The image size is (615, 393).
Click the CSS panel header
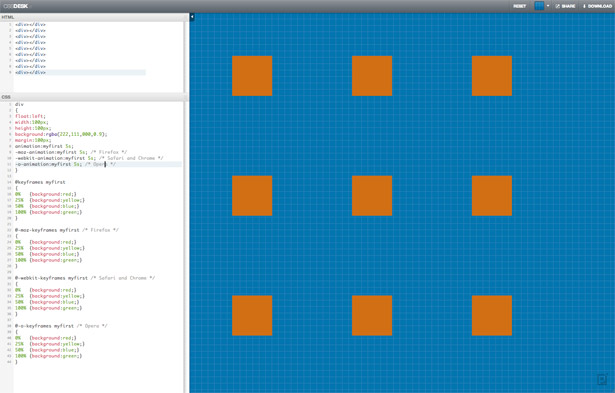(94, 97)
